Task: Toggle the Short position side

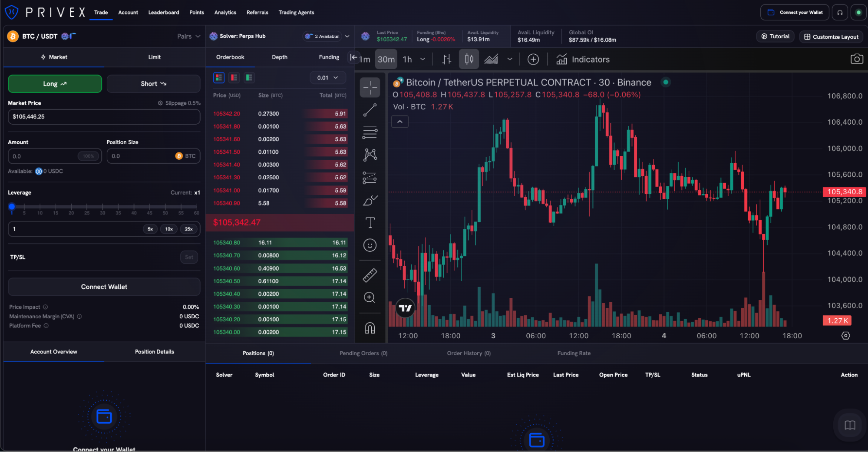Action: 153,83
